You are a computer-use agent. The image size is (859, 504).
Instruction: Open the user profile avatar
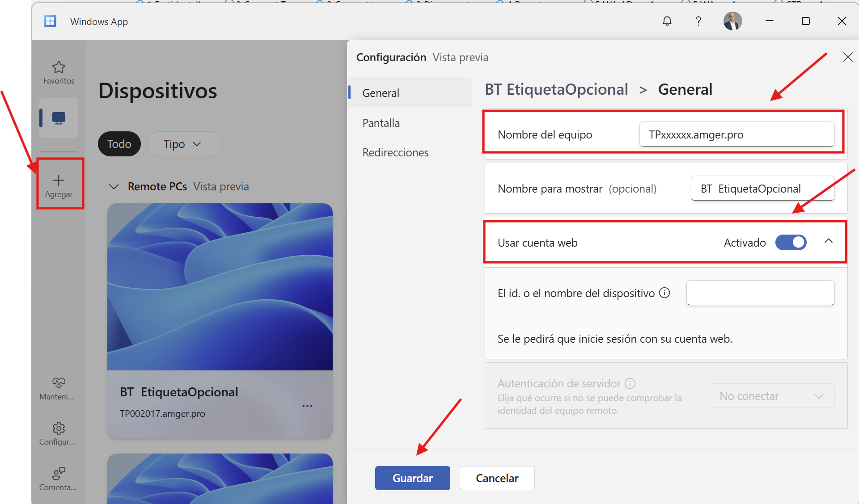point(733,21)
